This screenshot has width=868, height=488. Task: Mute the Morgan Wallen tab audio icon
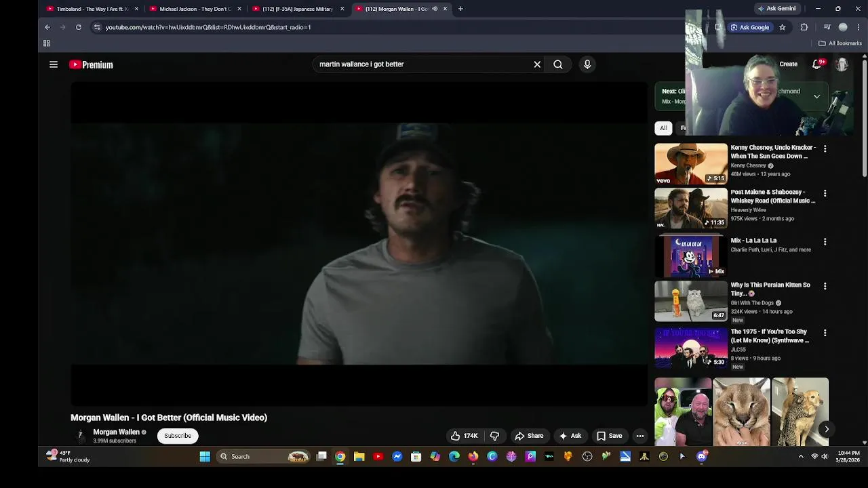pyautogui.click(x=435, y=9)
